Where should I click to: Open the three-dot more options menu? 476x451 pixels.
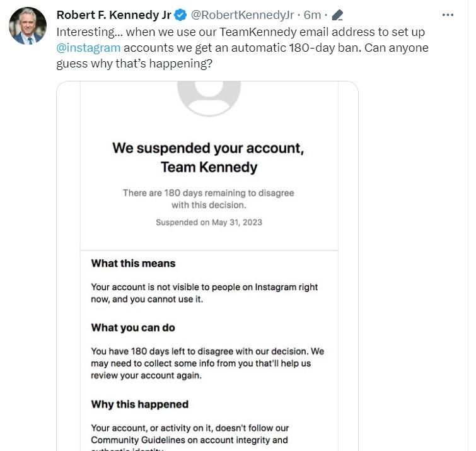tap(448, 15)
